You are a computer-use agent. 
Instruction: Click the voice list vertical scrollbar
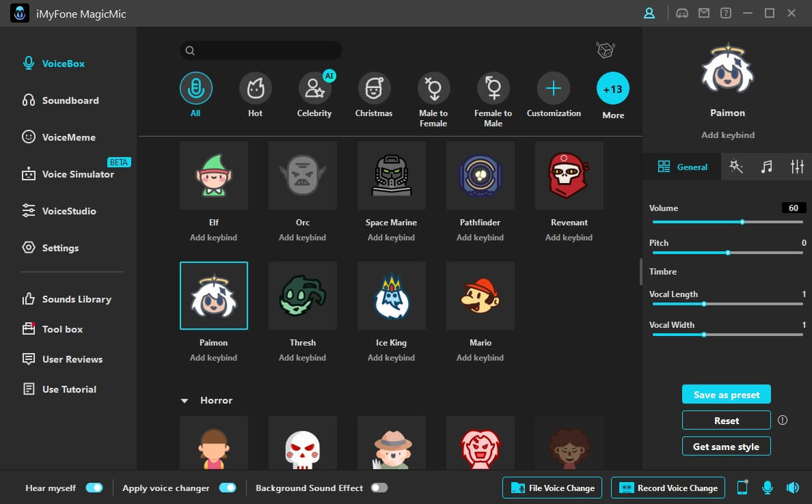[x=640, y=272]
